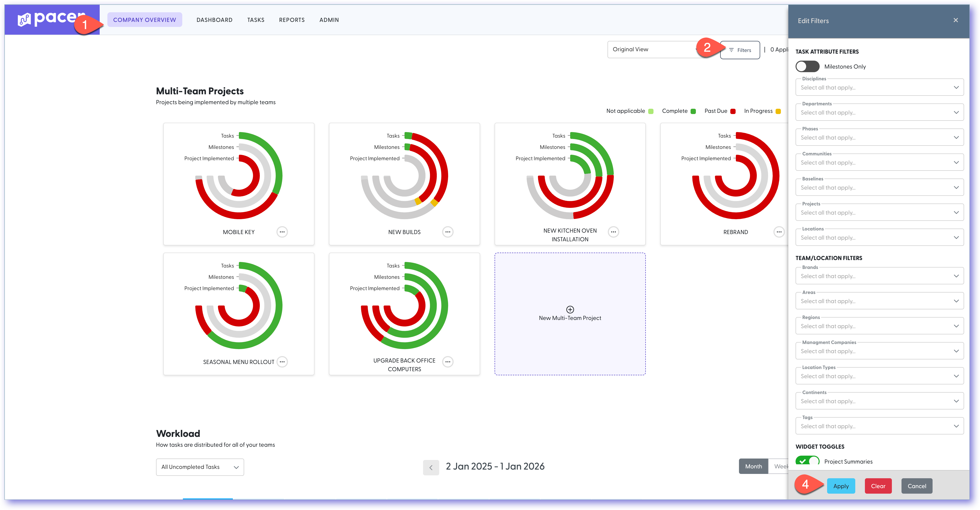Close the Edit Filters panel
Viewport: 980px width, 510px height.
coord(955,20)
